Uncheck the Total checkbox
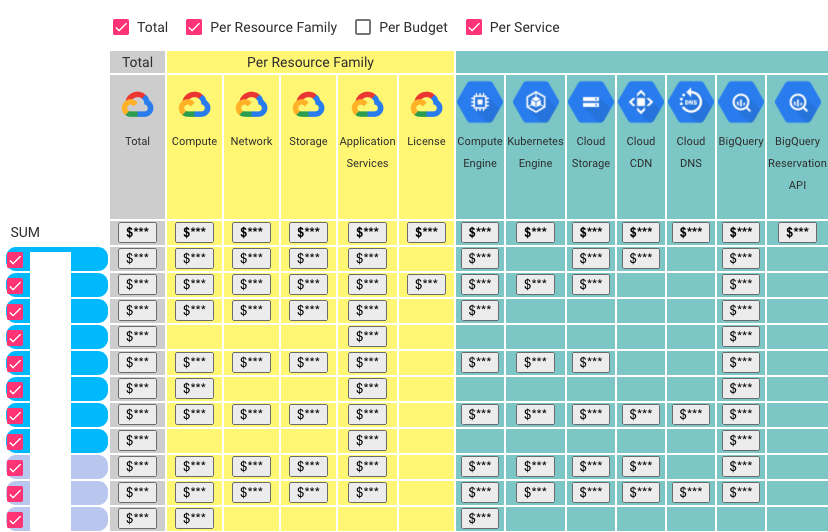 [121, 27]
